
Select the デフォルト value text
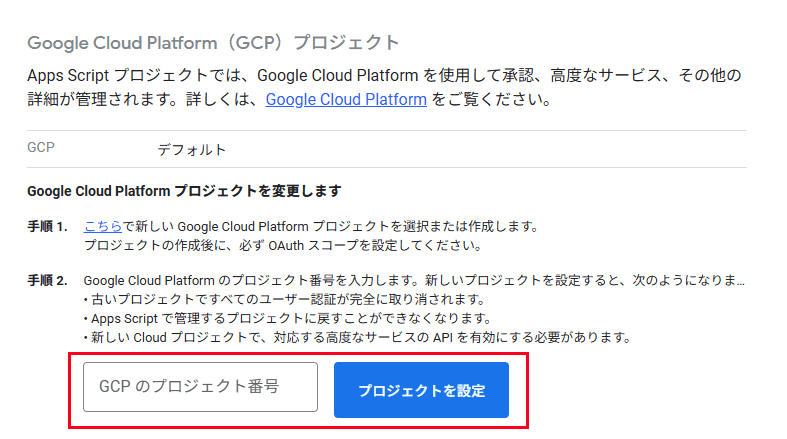(x=192, y=150)
